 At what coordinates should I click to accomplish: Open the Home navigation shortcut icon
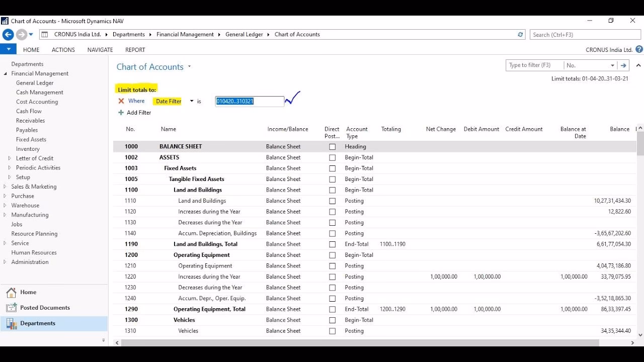[11, 292]
